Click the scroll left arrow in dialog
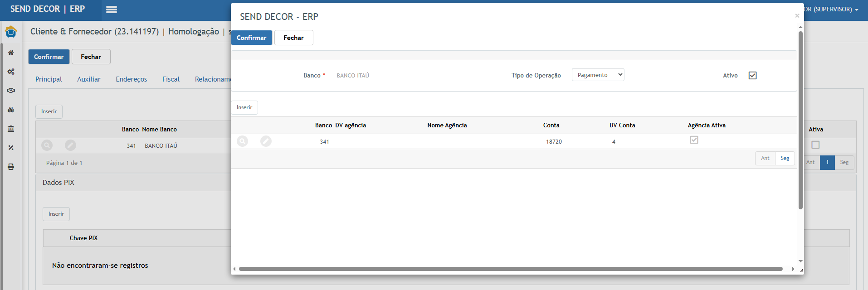This screenshot has width=868, height=290. 234,269
